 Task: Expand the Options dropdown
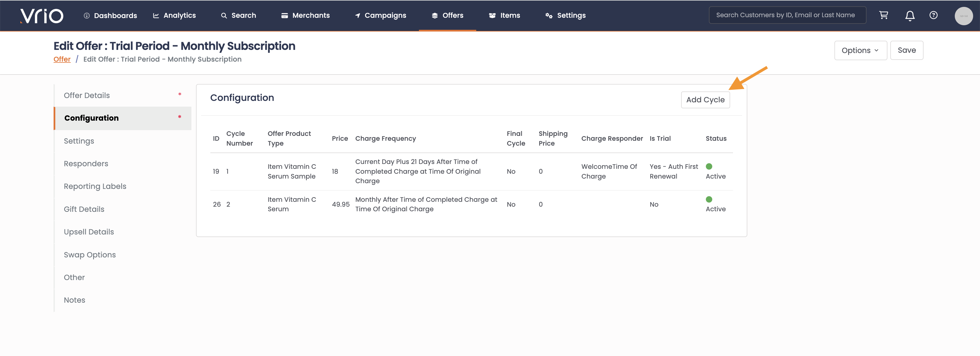click(x=860, y=50)
